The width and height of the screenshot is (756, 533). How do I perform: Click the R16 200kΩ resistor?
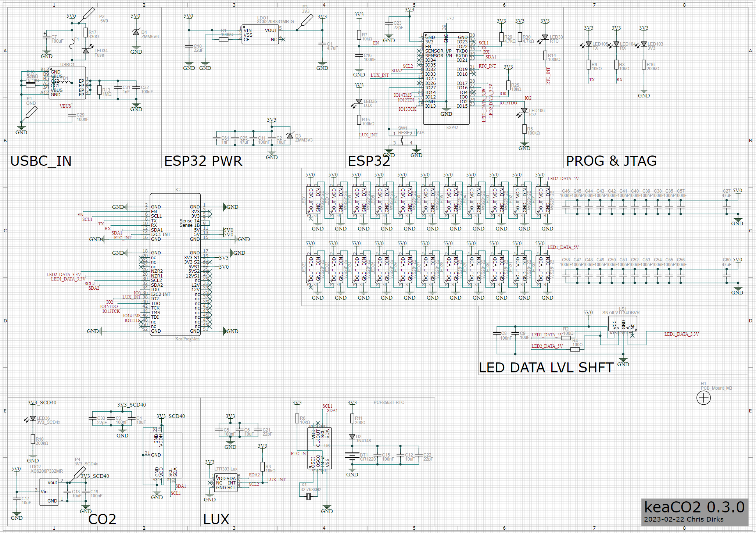(644, 65)
